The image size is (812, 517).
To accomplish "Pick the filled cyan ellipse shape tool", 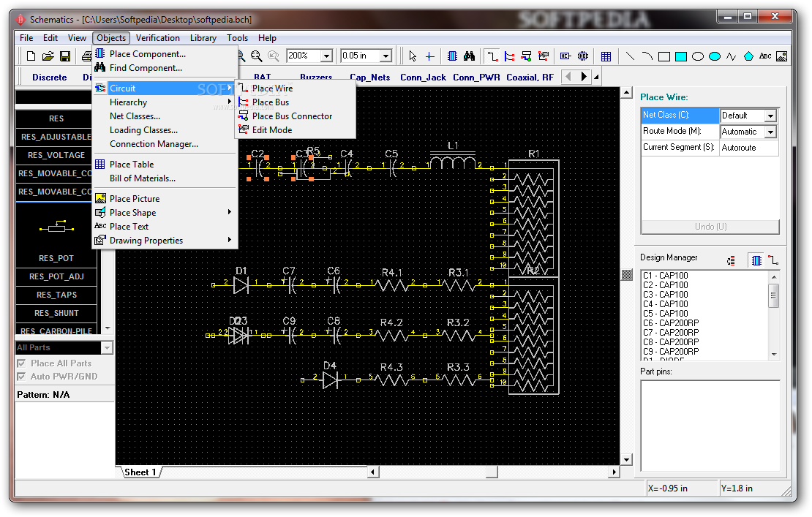I will [x=715, y=56].
